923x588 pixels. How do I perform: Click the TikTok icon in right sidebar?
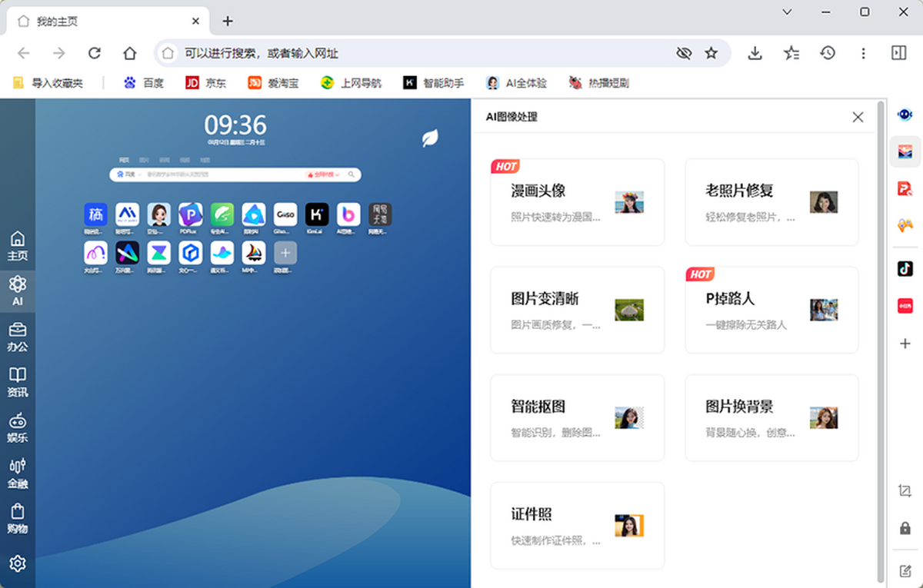[x=905, y=268]
